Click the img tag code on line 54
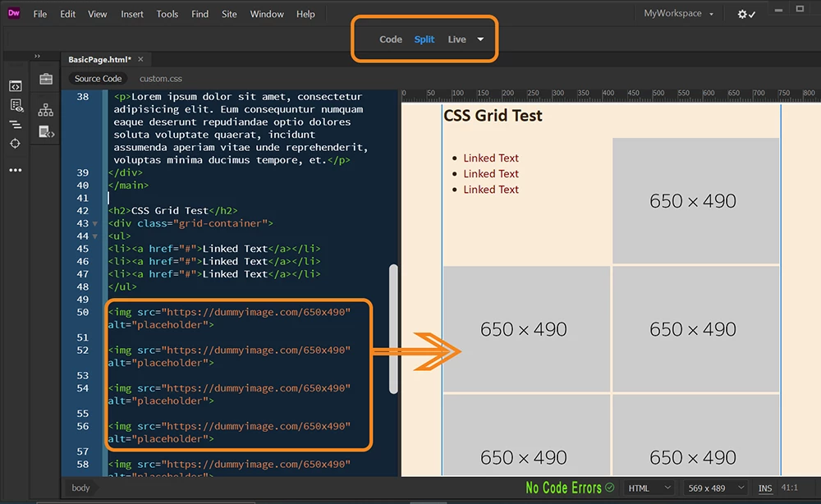 229,395
